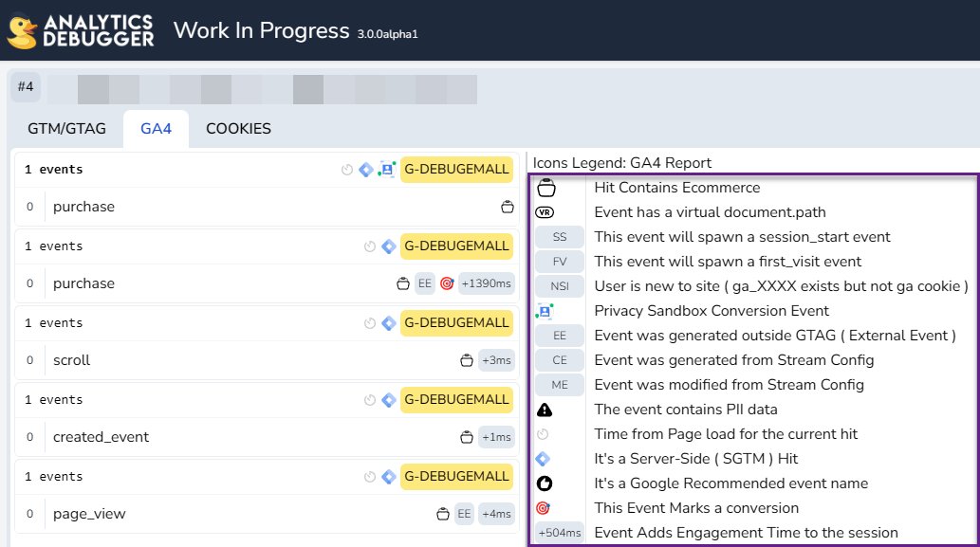Click '1 events' header above scroll
Viewport: 980px width, 547px height.
tap(54, 323)
